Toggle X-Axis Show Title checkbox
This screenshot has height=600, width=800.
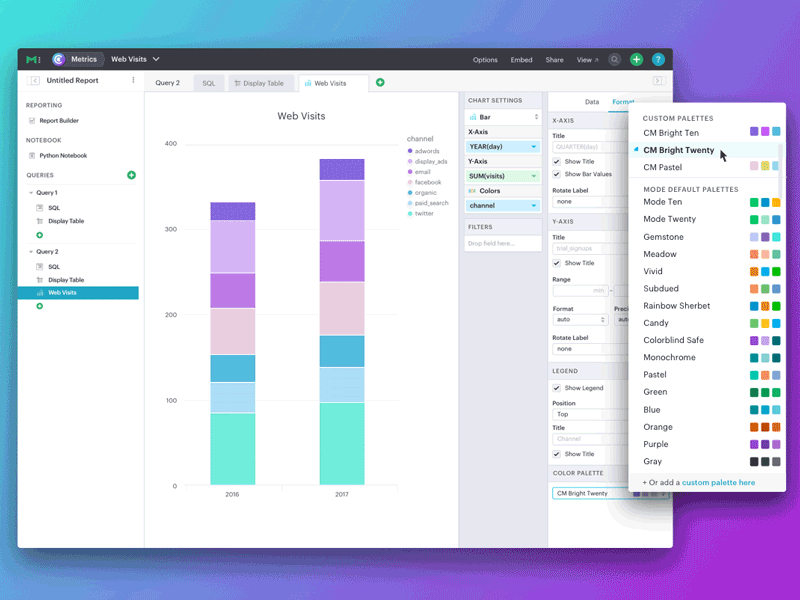pos(557,162)
